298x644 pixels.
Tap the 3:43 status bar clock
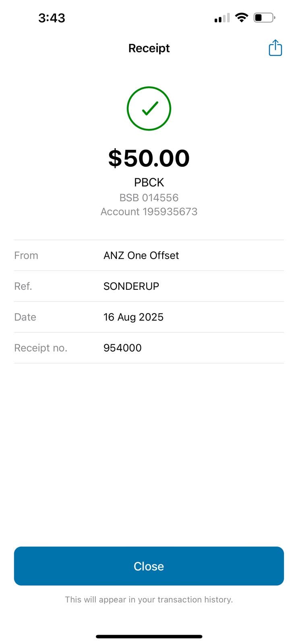point(52,18)
